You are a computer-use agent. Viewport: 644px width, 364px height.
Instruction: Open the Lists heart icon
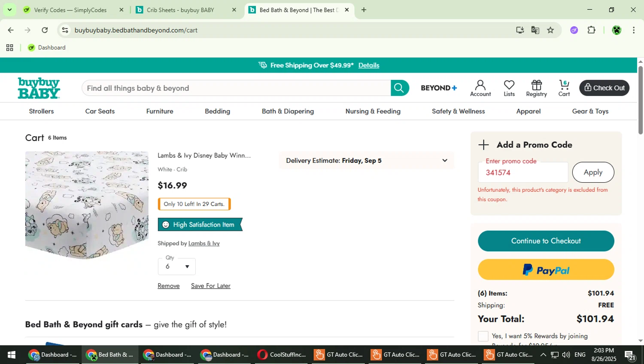click(x=509, y=88)
